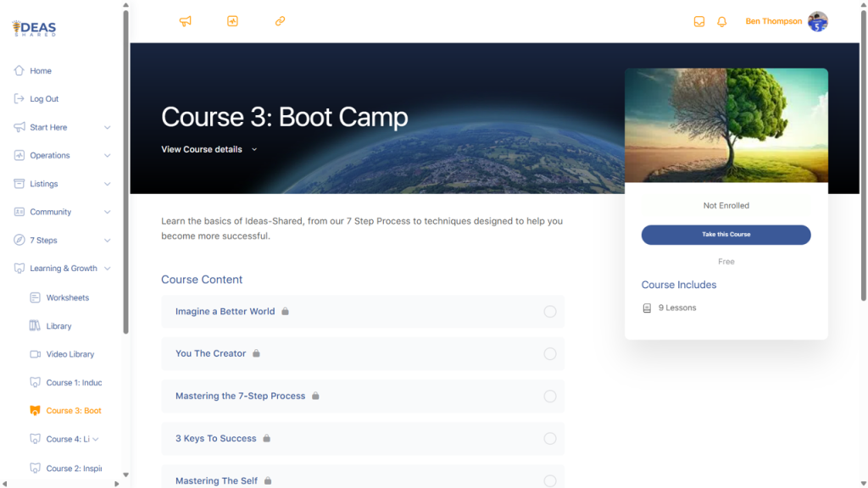Click Ben Thompson username text
Image resolution: width=868 pixels, height=488 pixels.
(x=773, y=21)
